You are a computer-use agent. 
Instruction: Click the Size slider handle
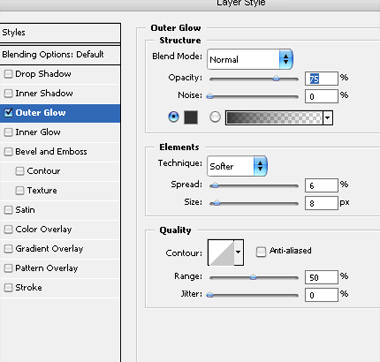pos(217,203)
